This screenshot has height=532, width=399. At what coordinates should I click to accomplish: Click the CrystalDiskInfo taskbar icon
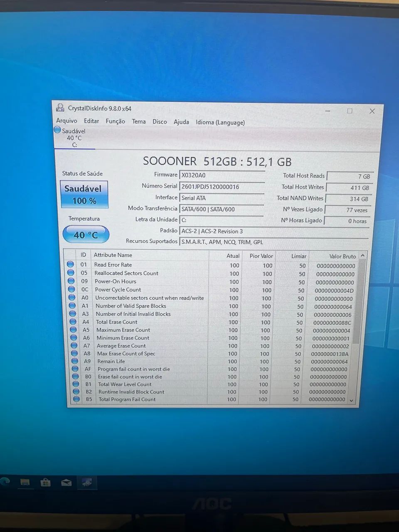[x=87, y=482]
